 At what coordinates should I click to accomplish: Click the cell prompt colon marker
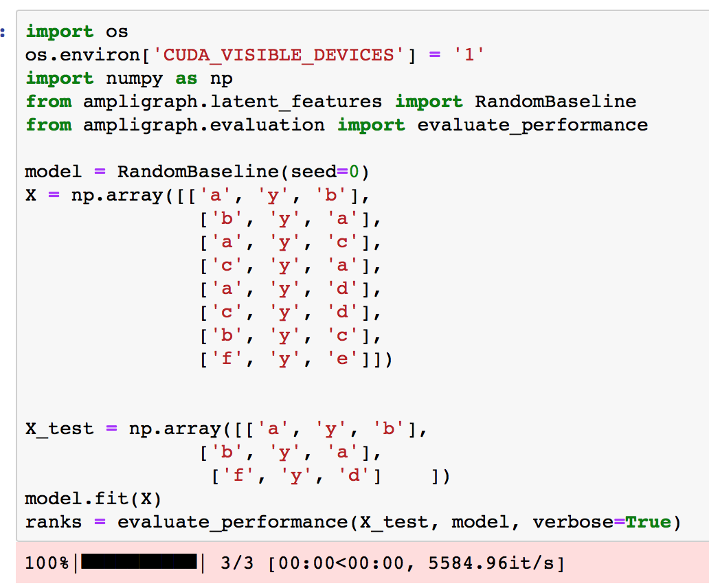click(x=5, y=32)
